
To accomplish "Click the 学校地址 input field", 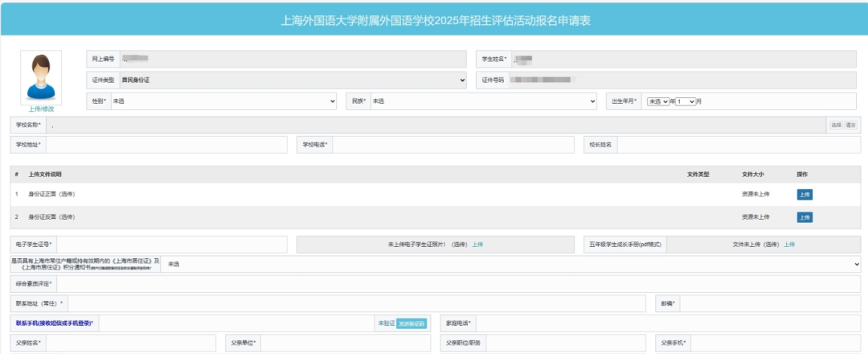I will [166, 145].
